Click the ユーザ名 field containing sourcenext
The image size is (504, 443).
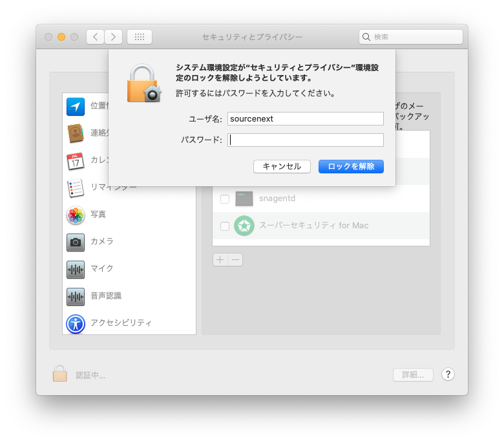click(x=306, y=119)
